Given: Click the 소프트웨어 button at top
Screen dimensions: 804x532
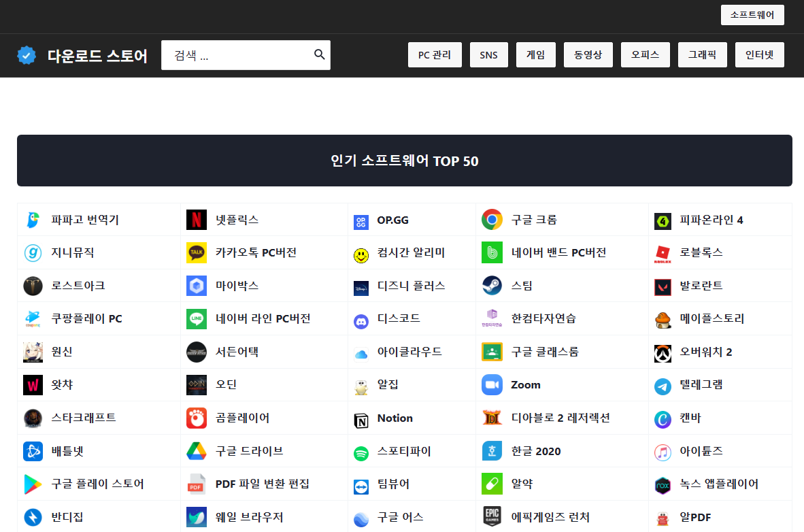Looking at the screenshot, I should pos(752,15).
